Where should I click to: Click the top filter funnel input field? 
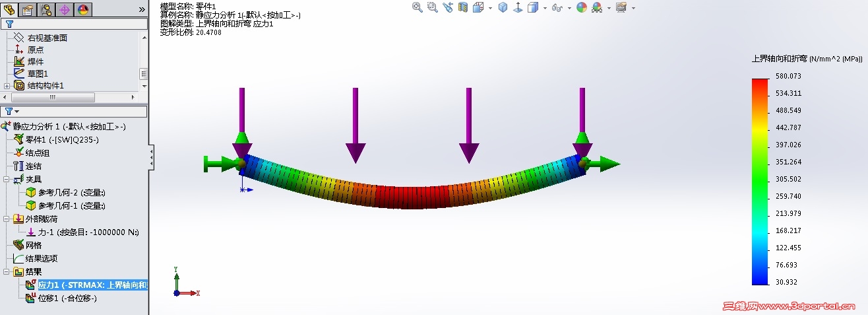click(75, 24)
